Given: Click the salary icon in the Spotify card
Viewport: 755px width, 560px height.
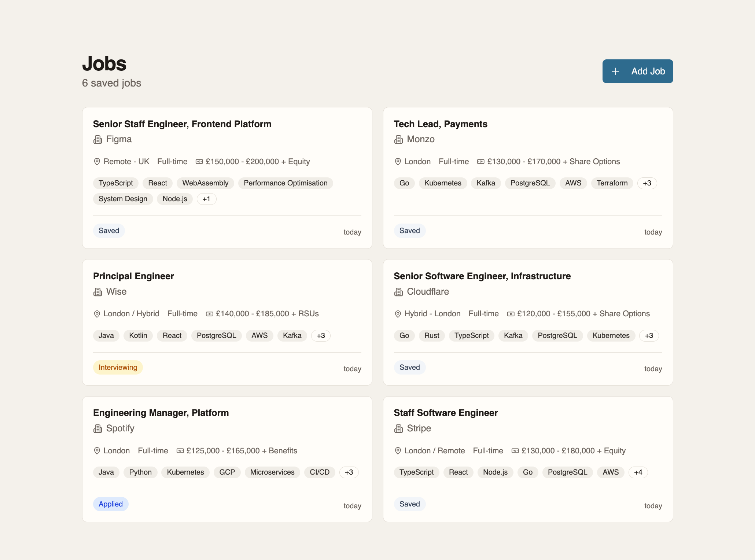Looking at the screenshot, I should [180, 451].
